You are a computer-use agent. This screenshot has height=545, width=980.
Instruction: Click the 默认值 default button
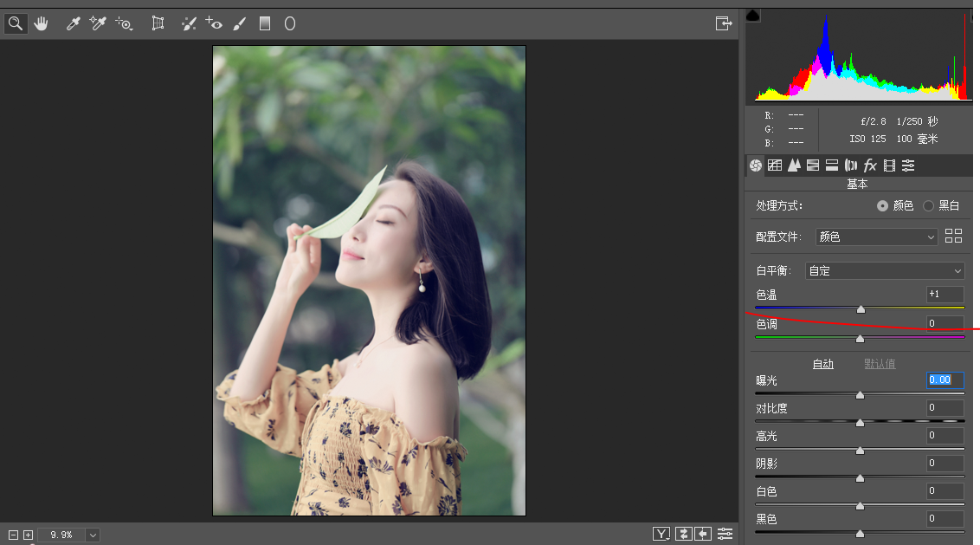point(880,364)
